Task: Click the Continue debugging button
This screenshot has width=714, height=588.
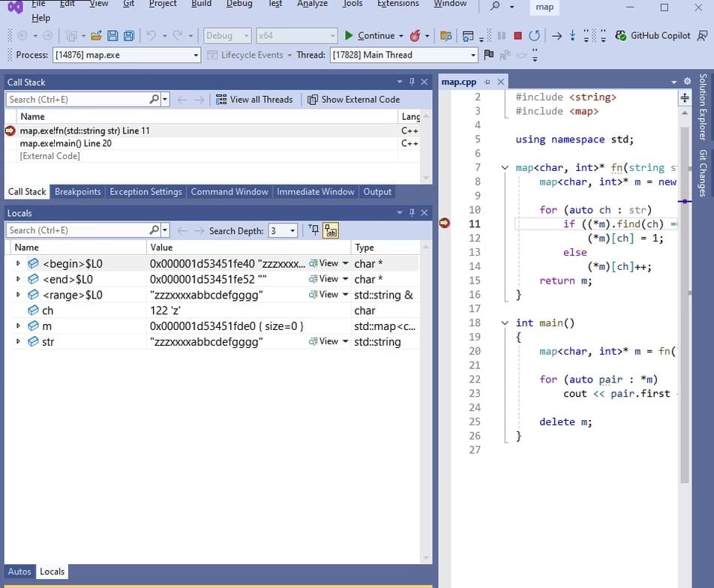Action: pyautogui.click(x=370, y=35)
